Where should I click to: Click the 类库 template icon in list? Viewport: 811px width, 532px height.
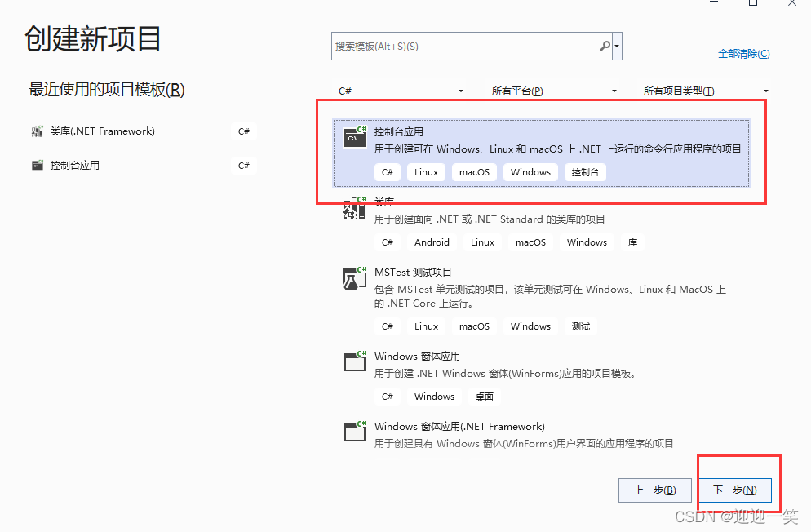pyautogui.click(x=355, y=208)
